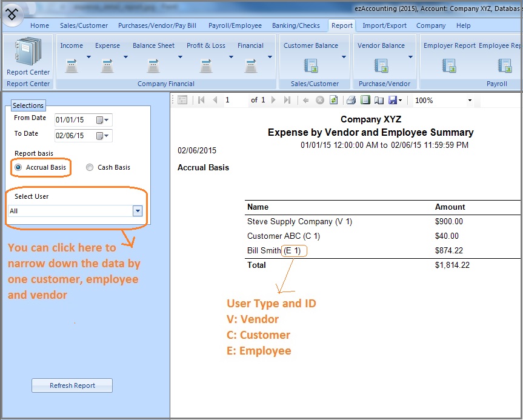Viewport: 523px width, 420px height.
Task: Expand the Expense report dropdown arrow
Action: [125, 58]
